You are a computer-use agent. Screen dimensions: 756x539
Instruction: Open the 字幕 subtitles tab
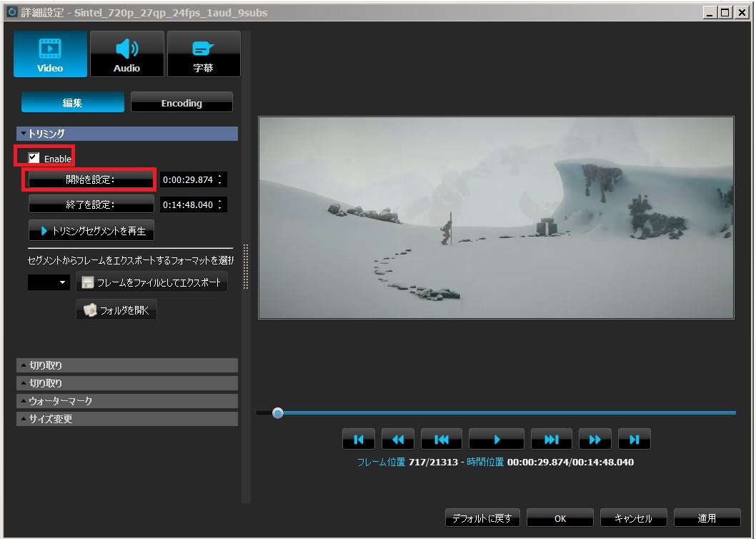(x=204, y=54)
